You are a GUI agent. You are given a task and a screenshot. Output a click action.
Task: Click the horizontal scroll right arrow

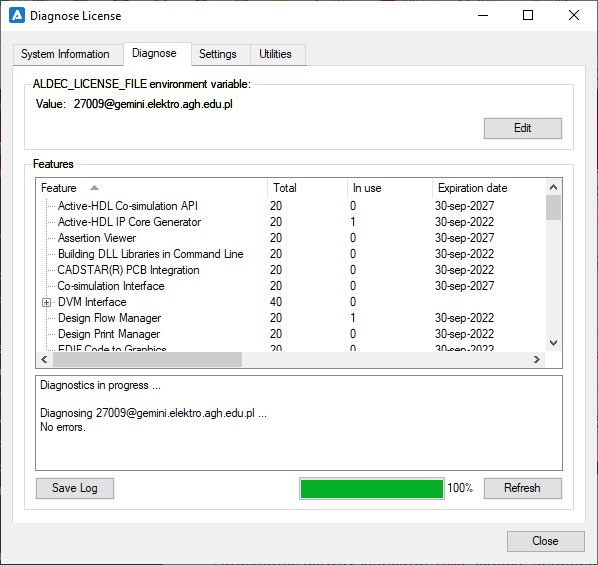point(537,359)
